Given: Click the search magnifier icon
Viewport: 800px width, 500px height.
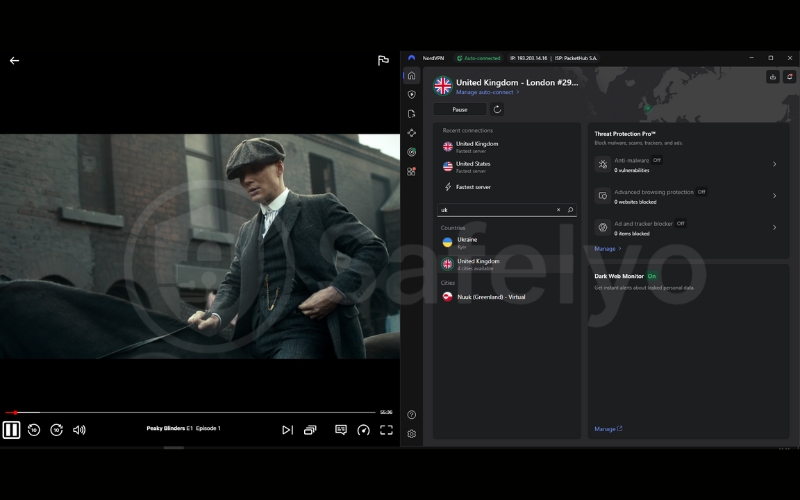Looking at the screenshot, I should (x=570, y=210).
